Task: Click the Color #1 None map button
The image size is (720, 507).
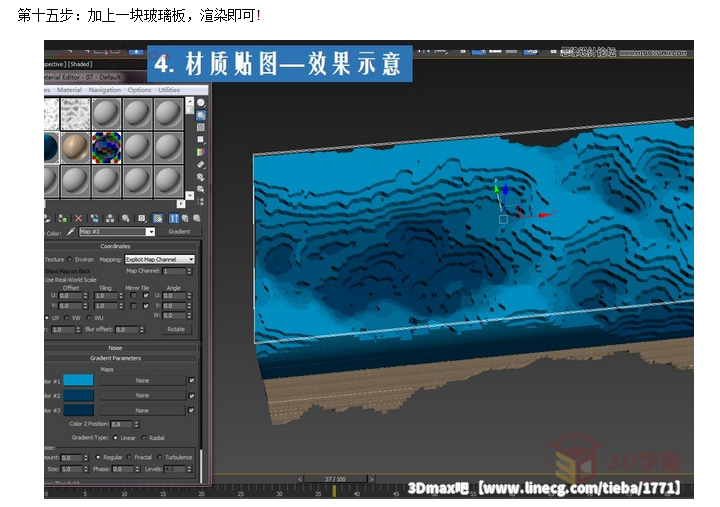Action: (143, 381)
